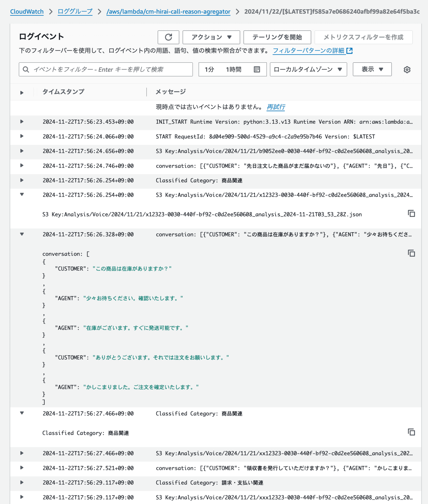The height and width of the screenshot is (504, 428).
Task: Collapse Classified Category row at 17:56:27.466
Action: [x=22, y=413]
